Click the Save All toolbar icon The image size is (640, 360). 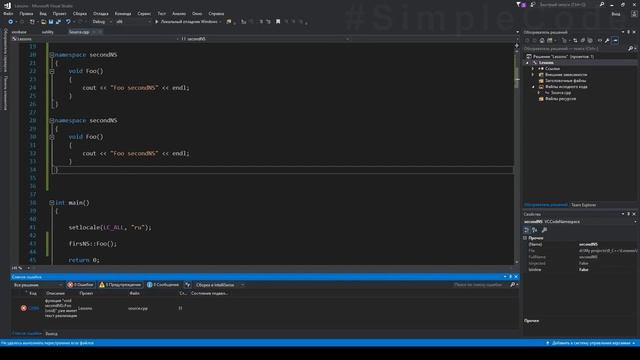click(x=58, y=22)
